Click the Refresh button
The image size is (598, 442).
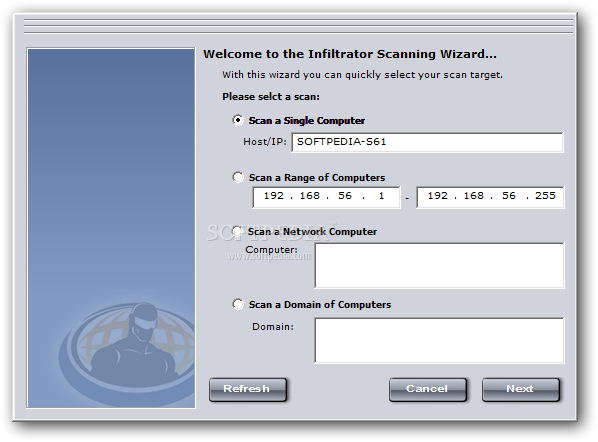point(248,389)
